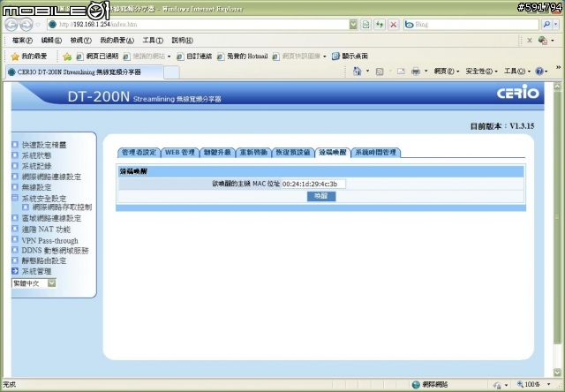565x392 pixels.
Task: Click the Refresh icon next to address bar
Action: [380, 25]
